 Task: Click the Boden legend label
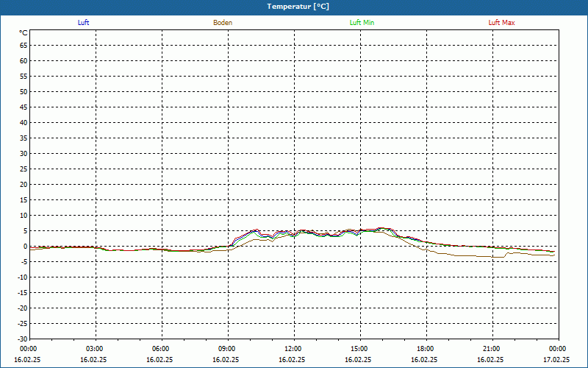coord(223,23)
